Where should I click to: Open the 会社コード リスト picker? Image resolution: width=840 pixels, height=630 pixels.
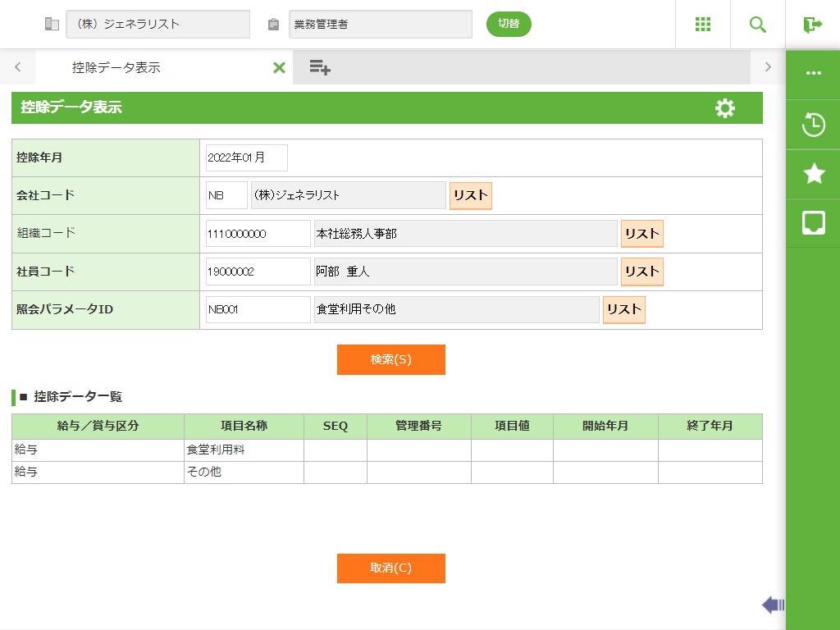tap(470, 196)
